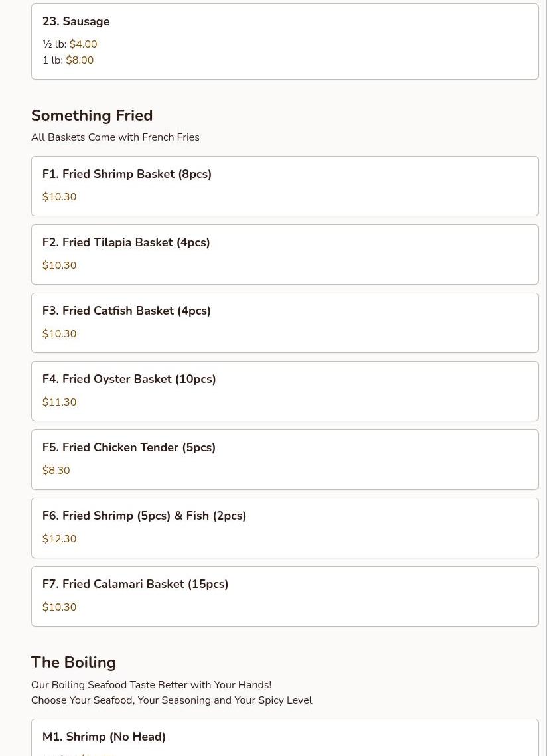560x756 pixels.
Task: Select M1. Shrimp (No Head) item
Action: [104, 737]
